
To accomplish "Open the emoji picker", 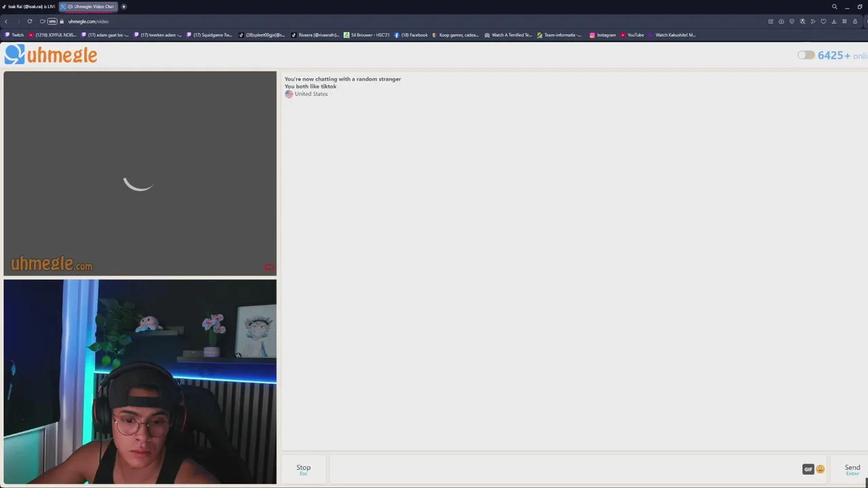I will 820,469.
